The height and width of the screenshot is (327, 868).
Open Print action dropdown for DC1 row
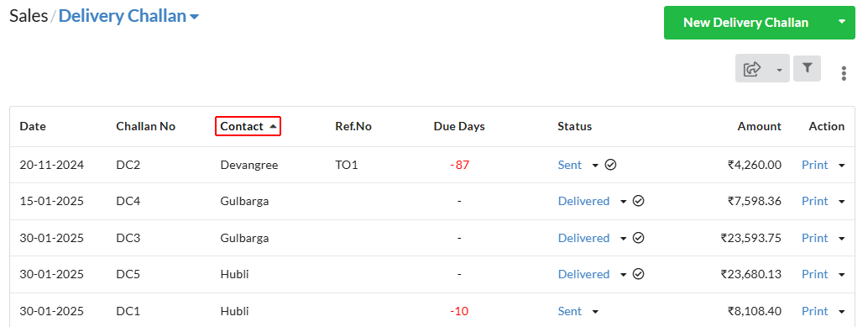[x=841, y=312]
